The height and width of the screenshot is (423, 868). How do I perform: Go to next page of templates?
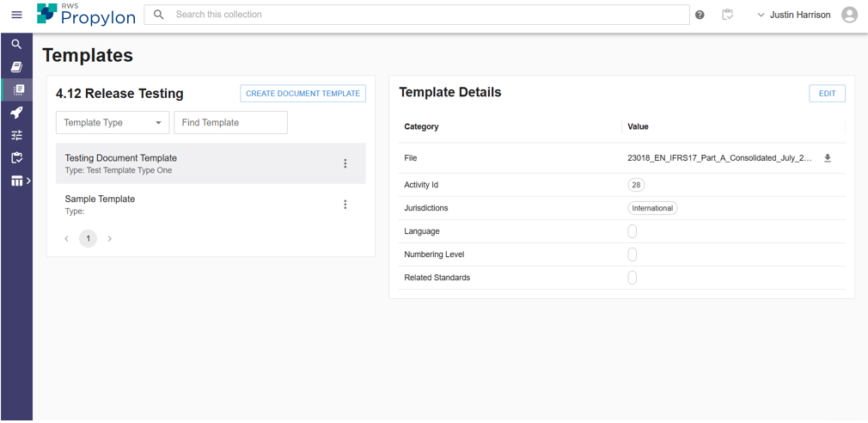tap(110, 239)
